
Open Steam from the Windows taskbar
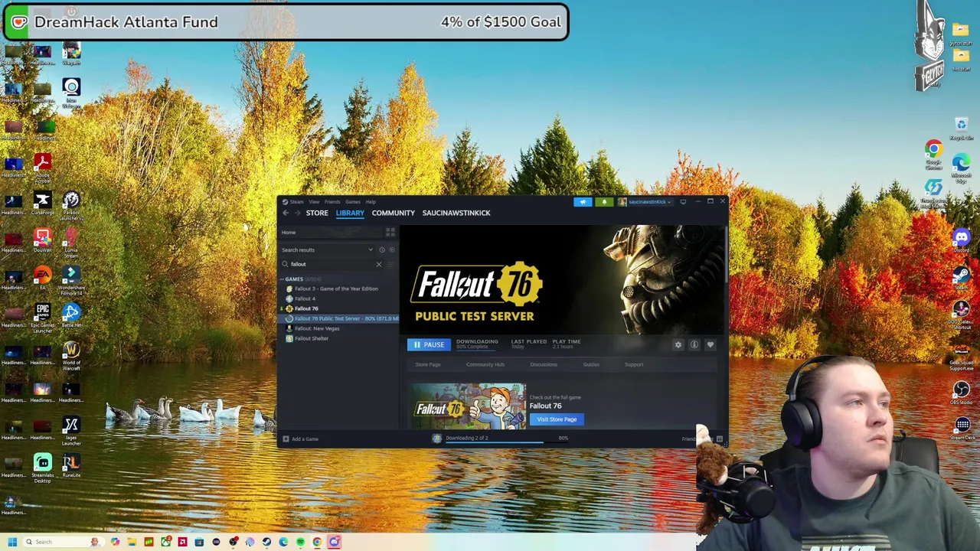[x=266, y=542]
